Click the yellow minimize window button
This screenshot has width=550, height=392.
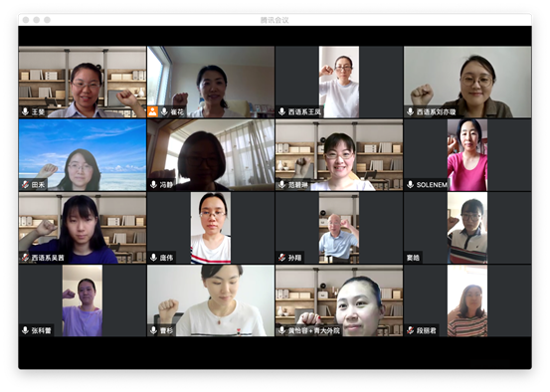(x=37, y=20)
